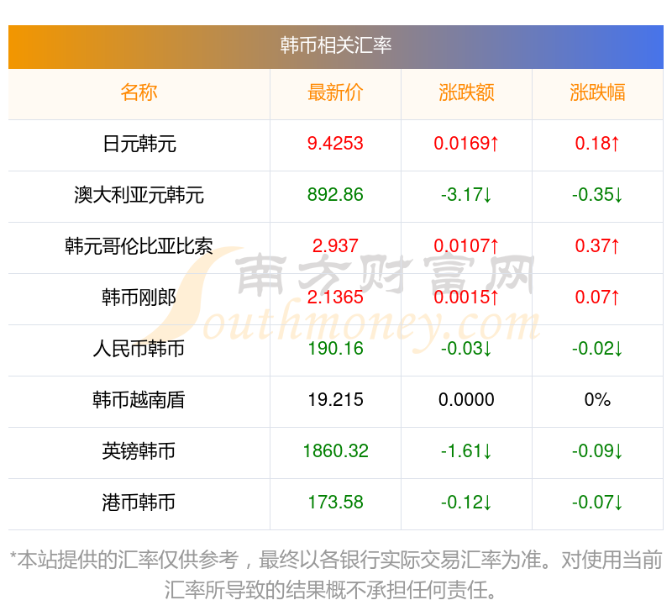
Task: Click the price value 9.4253
Action: (335, 144)
